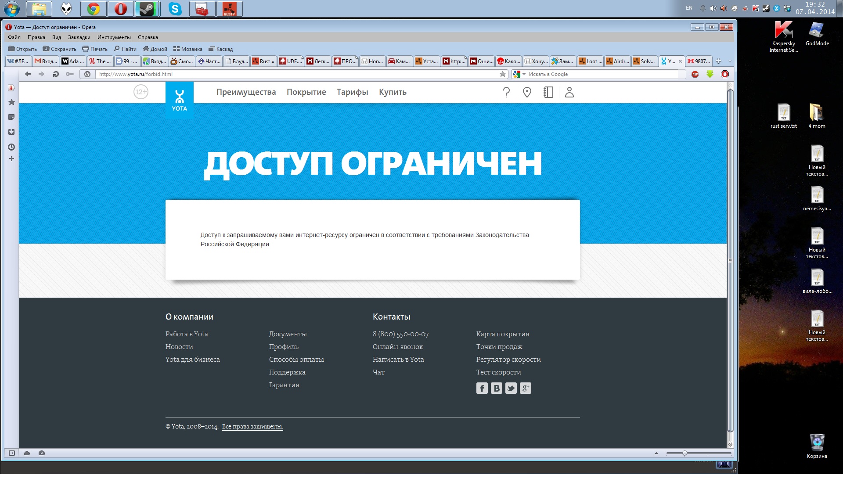
Task: Adjust the zoom slider in status bar
Action: click(x=684, y=453)
